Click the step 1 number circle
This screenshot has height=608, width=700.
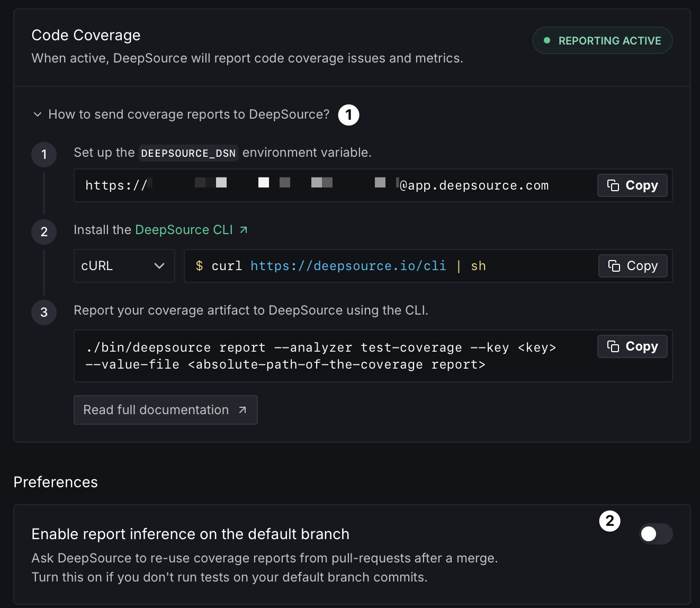click(x=44, y=155)
